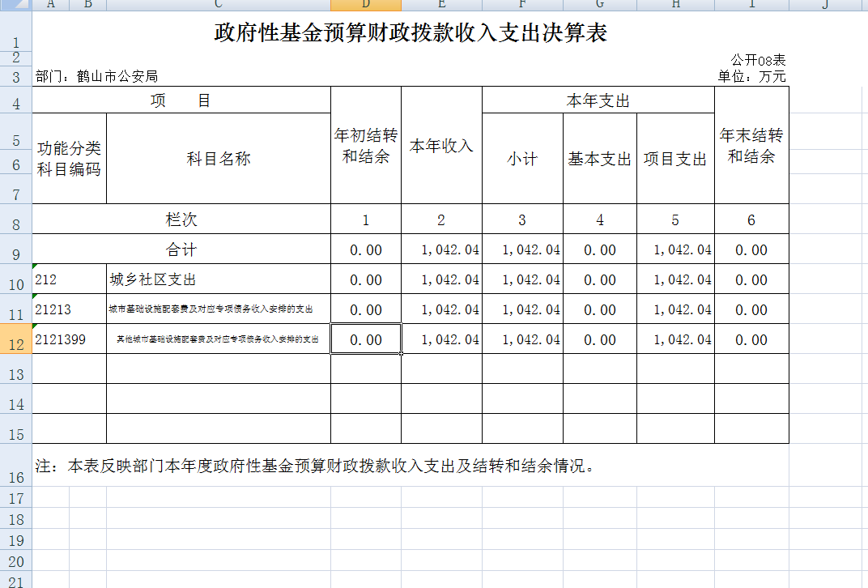Click the code cell "21213"
This screenshot has height=588, width=868.
coord(69,309)
